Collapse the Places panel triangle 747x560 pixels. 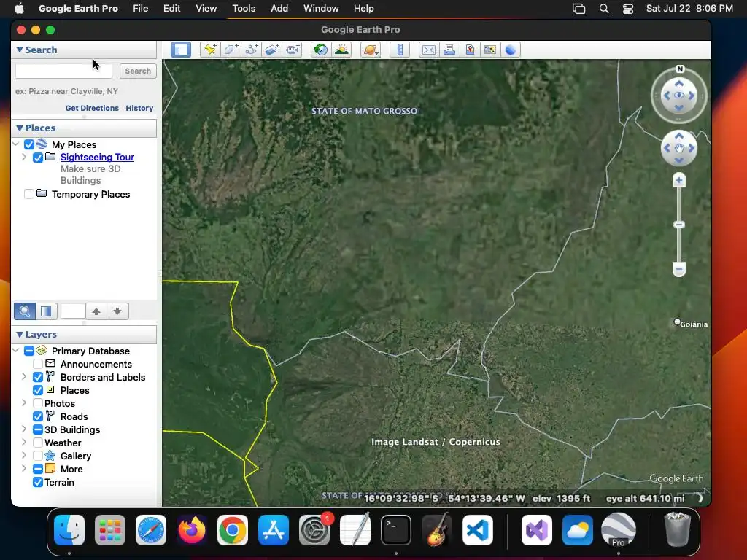[x=20, y=128]
